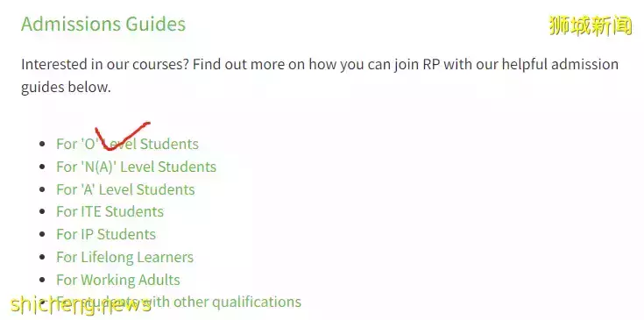This screenshot has height=320, width=644.
Task: Click the 'Interested in our courses?' paragraph
Action: 320,76
